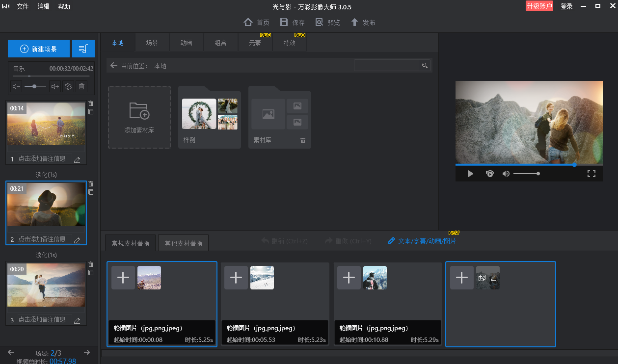Delete the background music track

[82, 87]
